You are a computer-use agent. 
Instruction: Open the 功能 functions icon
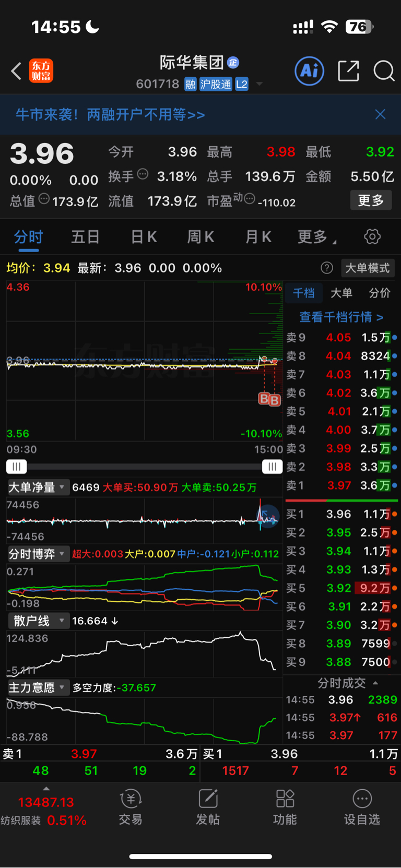285,807
